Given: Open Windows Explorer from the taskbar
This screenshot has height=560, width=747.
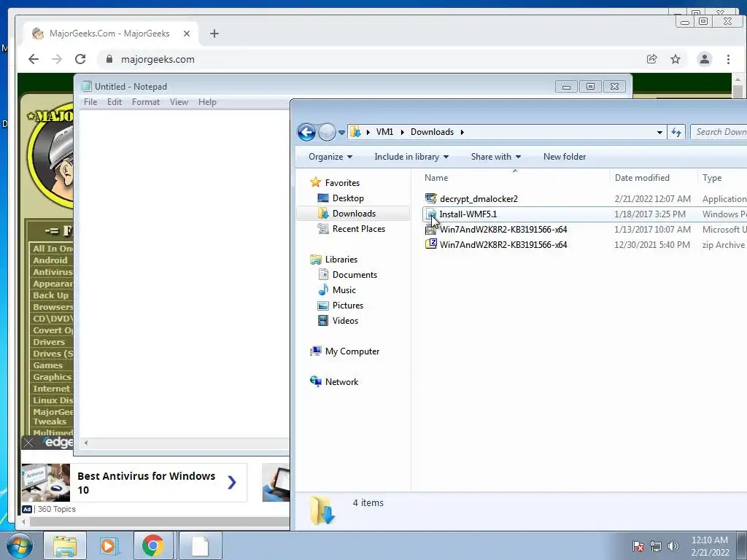Looking at the screenshot, I should (x=65, y=545).
